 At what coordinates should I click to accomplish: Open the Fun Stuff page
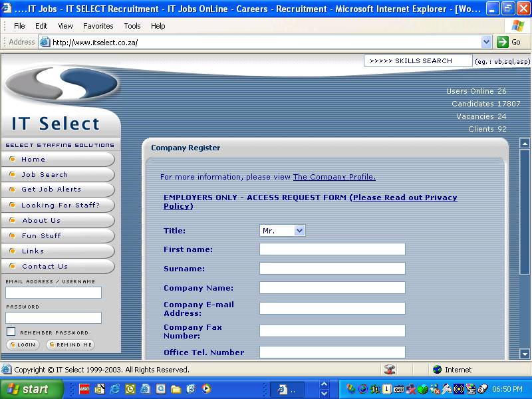pos(58,236)
